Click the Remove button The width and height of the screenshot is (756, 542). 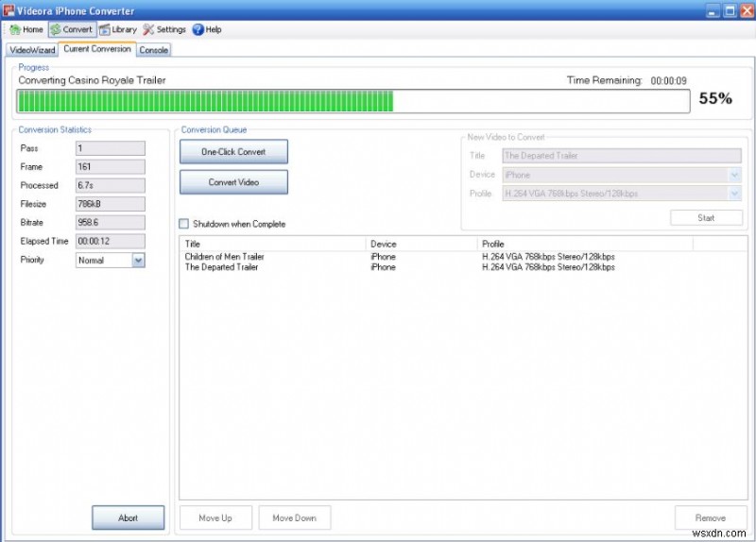tap(711, 517)
